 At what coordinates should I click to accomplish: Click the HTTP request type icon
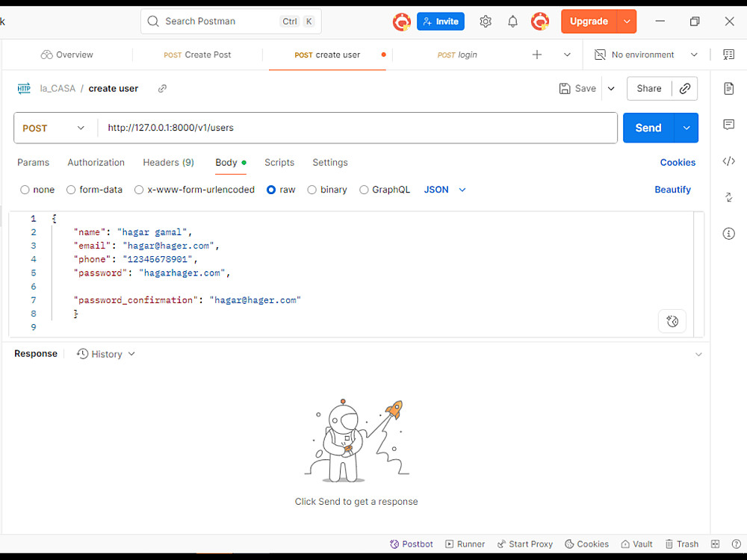click(x=24, y=89)
